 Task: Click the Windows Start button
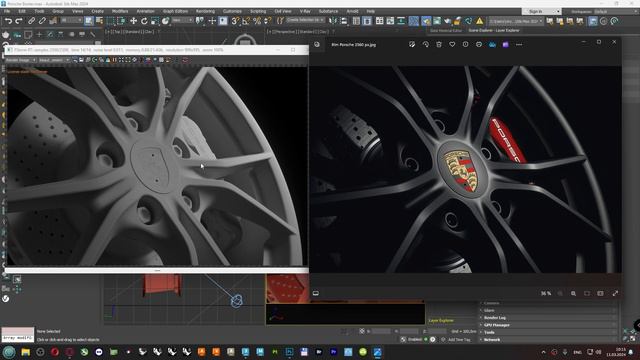coord(9,352)
